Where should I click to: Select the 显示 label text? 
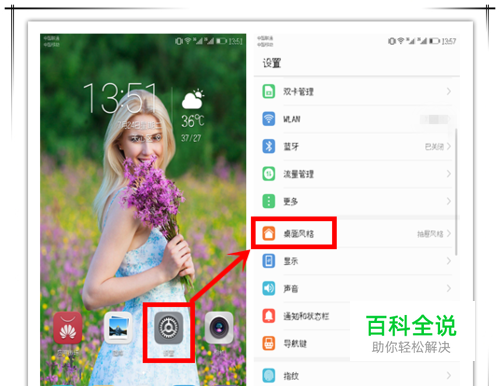click(x=291, y=261)
